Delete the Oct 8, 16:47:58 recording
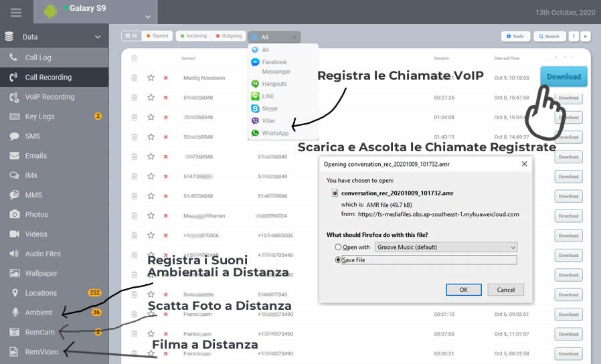The width and height of the screenshot is (601, 364). 134,97
